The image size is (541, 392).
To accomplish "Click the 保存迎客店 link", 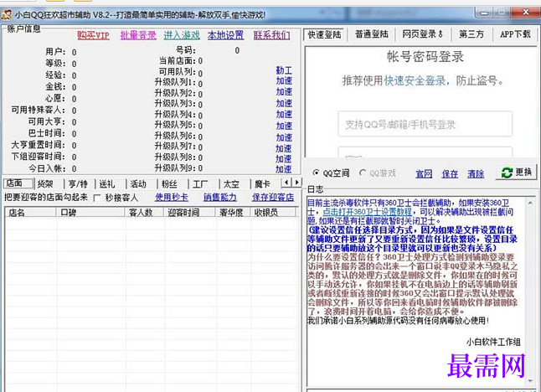I will click(273, 198).
